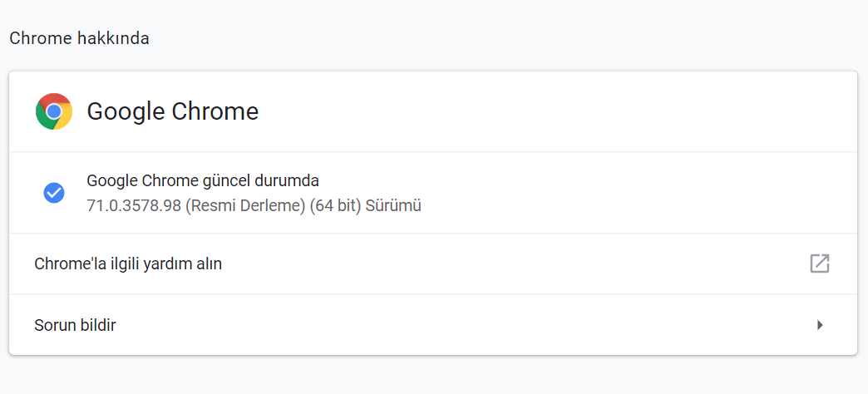Click the "(64 bit)" label
Viewport: 868px width, 394px height.
[335, 205]
